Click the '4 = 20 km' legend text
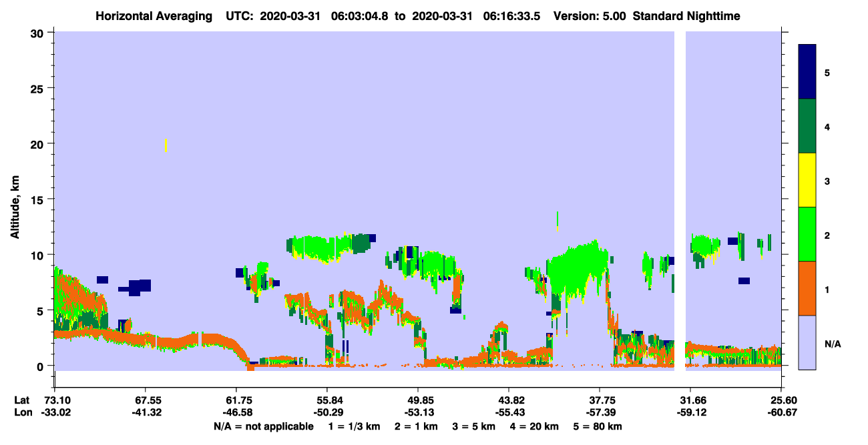868x445 pixels. coord(535,426)
